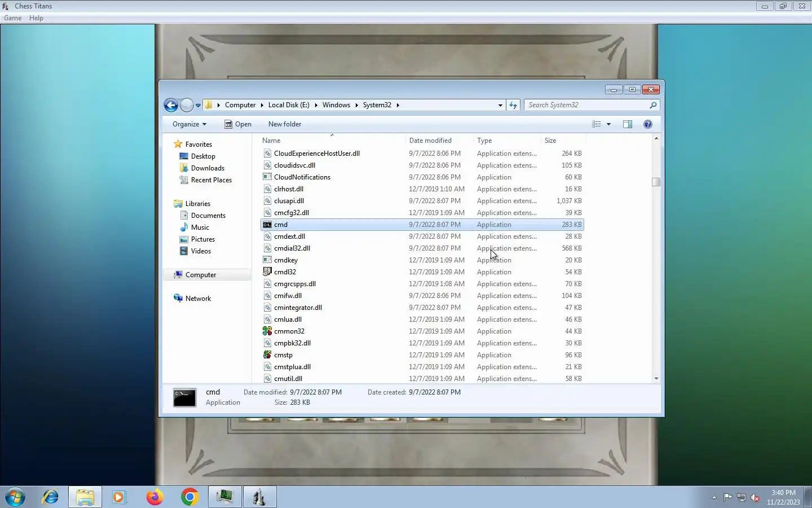The height and width of the screenshot is (508, 812).
Task: Toggle the preview pane icon
Action: click(628, 124)
